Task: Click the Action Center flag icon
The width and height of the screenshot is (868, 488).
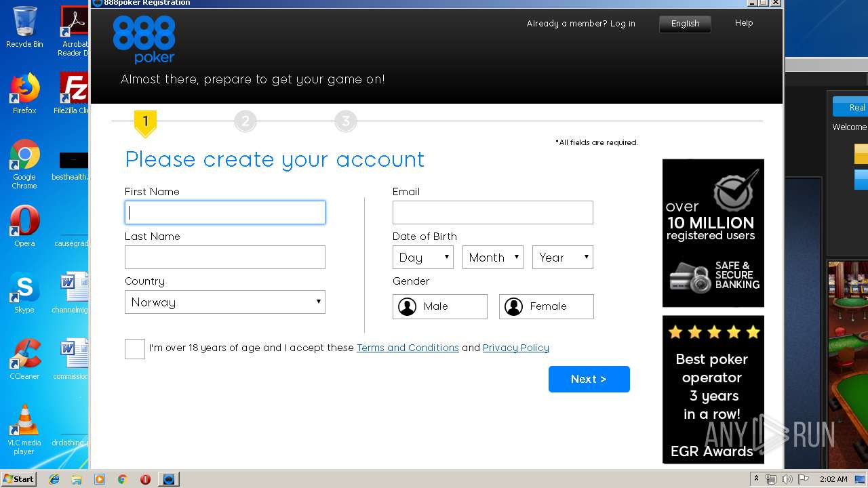Action: click(x=802, y=479)
